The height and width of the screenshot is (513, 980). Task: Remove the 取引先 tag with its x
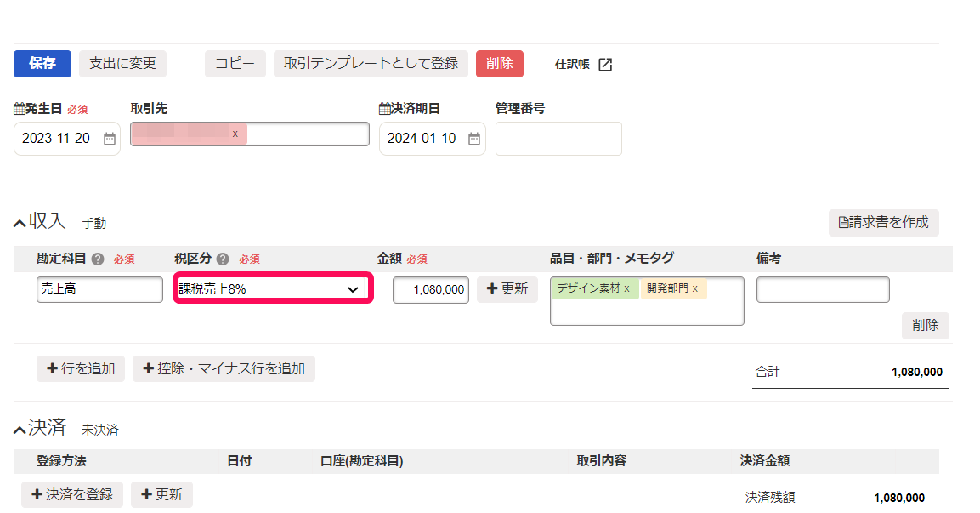235,134
